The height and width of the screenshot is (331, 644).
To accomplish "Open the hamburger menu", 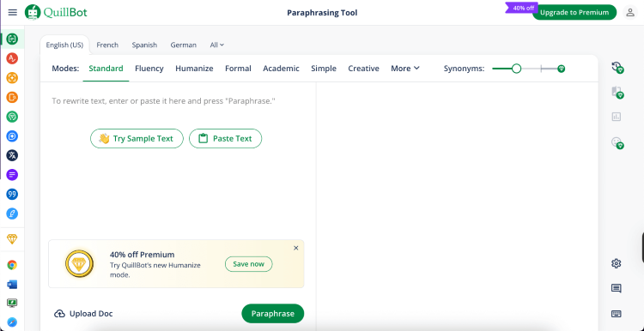I will coord(12,12).
